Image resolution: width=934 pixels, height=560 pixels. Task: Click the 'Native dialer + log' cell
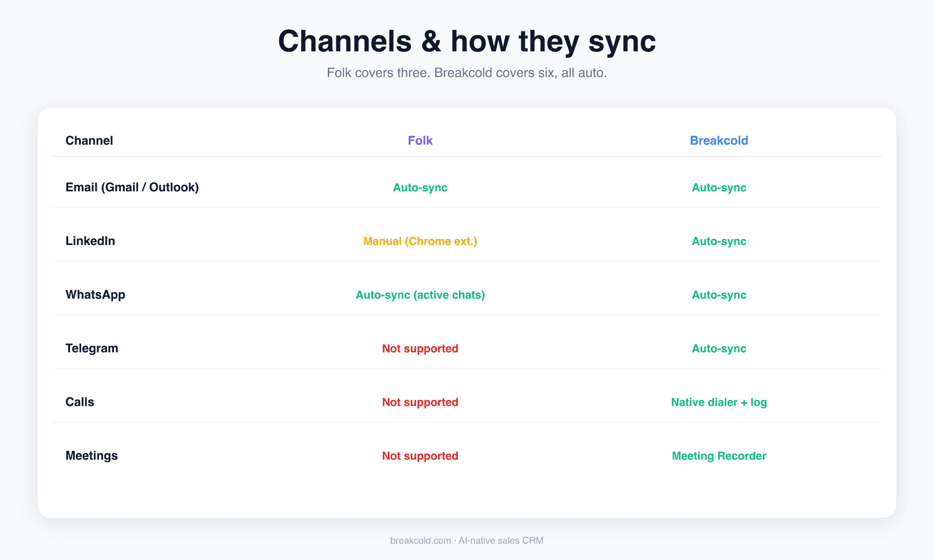coord(719,402)
